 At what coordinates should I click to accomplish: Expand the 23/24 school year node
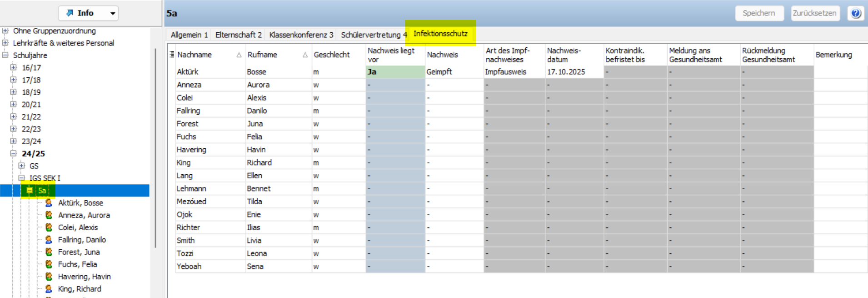tap(14, 141)
